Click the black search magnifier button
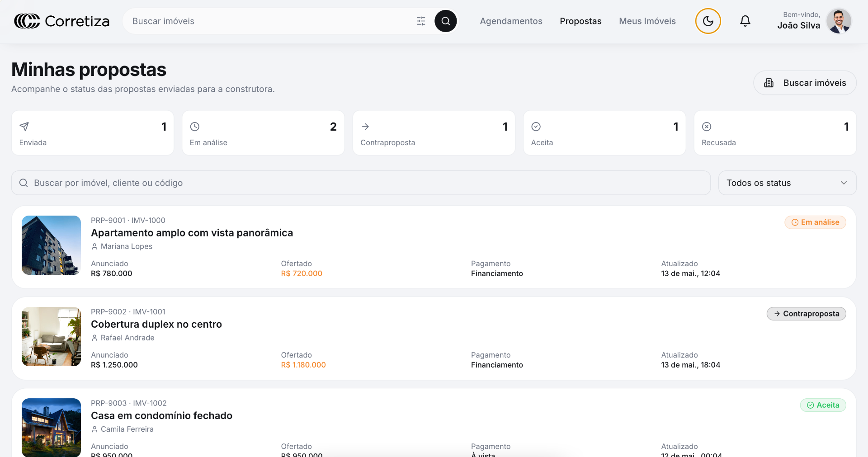 click(x=446, y=21)
